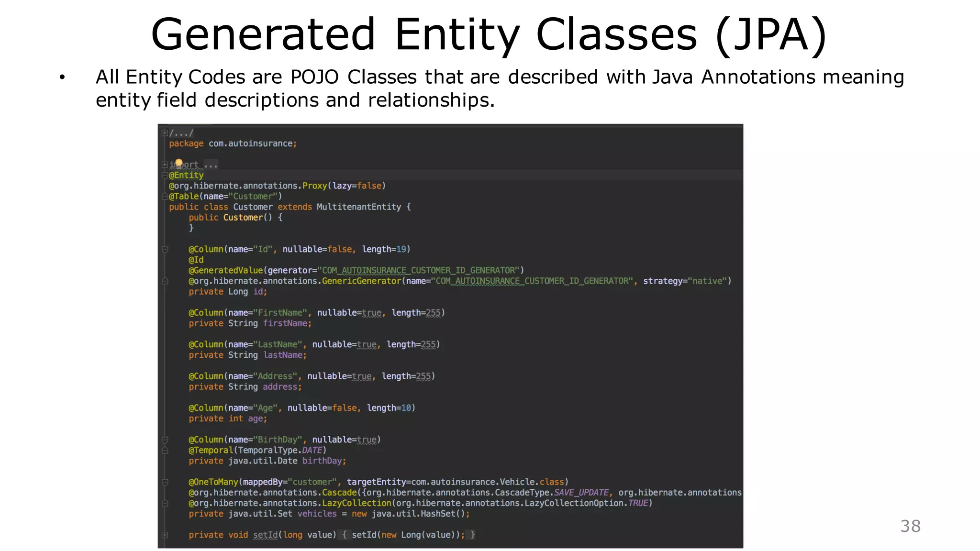The height and width of the screenshot is (551, 980).
Task: Click the "@Entity" annotation text
Action: coord(186,176)
